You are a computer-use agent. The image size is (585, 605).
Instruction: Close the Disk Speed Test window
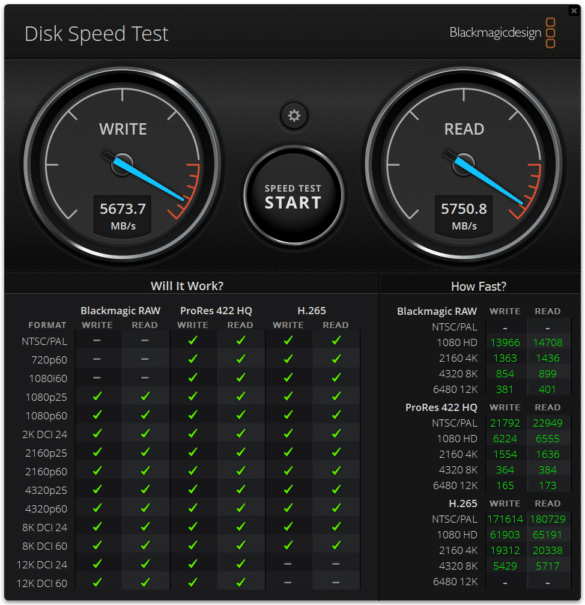click(x=574, y=10)
